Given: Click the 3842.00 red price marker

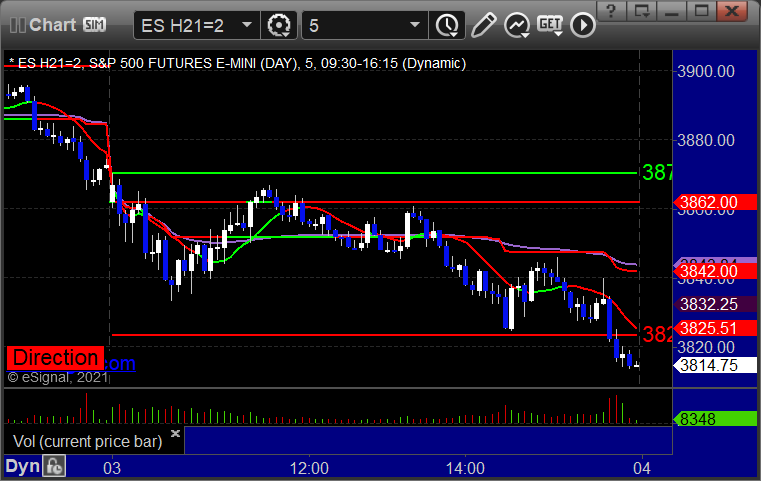Looking at the screenshot, I should click(715, 271).
